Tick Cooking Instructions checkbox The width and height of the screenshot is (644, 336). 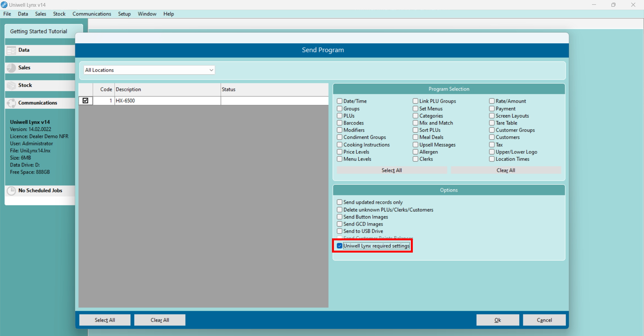339,145
